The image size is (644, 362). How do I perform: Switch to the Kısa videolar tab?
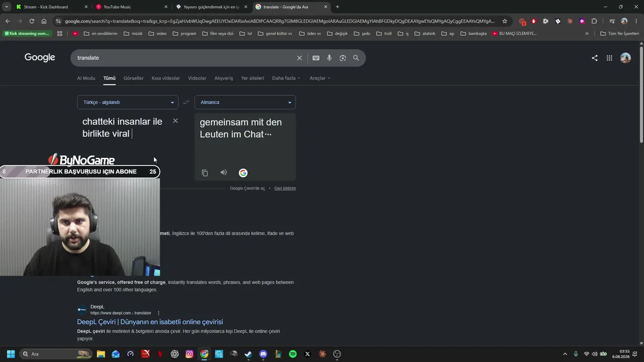click(x=166, y=78)
